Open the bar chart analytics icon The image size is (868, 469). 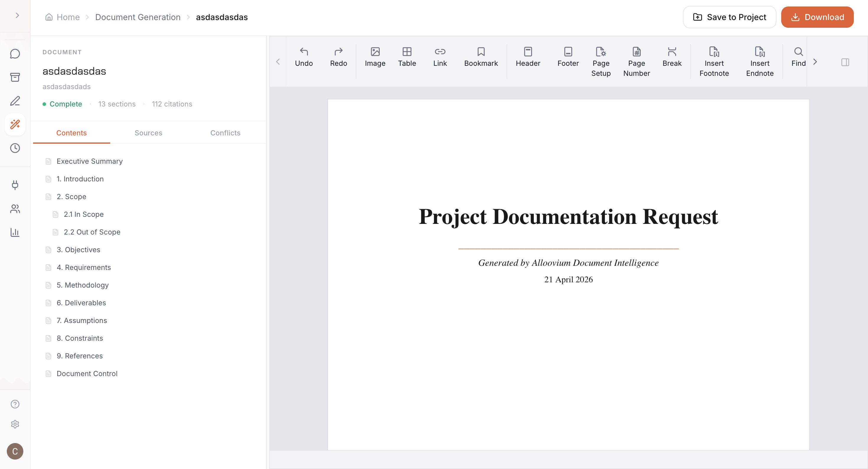(15, 232)
